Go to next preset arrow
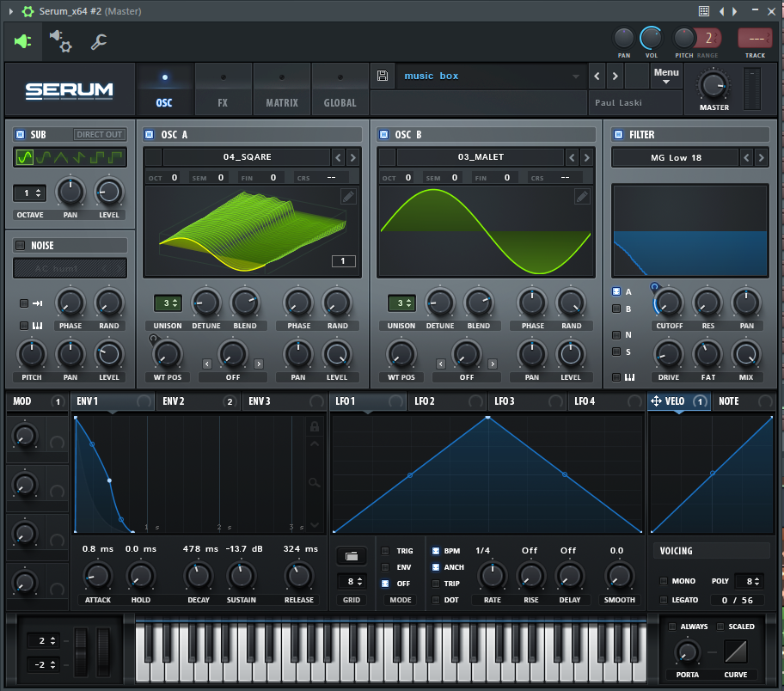The width and height of the screenshot is (784, 691). pos(616,76)
